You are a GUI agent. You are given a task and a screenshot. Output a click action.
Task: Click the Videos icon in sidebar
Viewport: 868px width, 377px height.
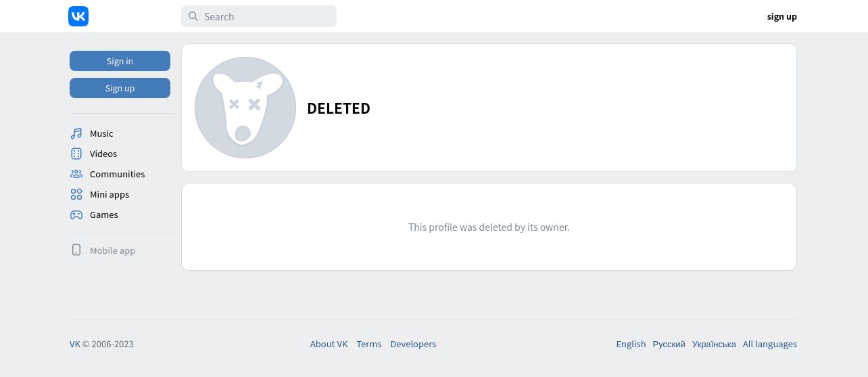click(76, 154)
